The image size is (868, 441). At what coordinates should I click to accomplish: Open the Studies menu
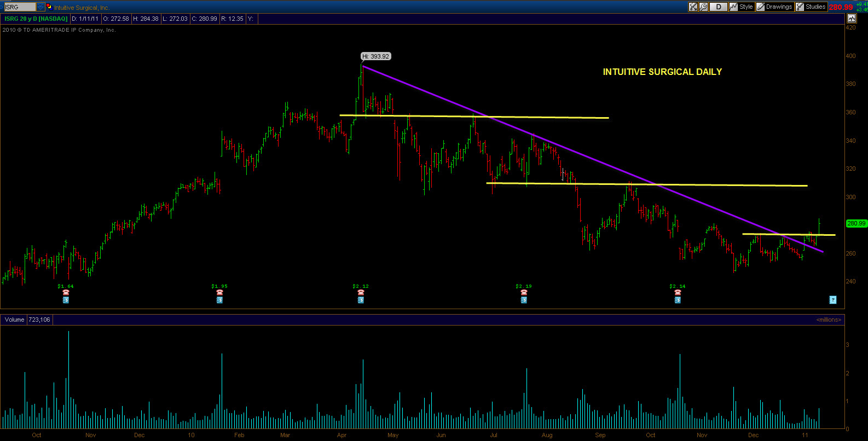(811, 7)
